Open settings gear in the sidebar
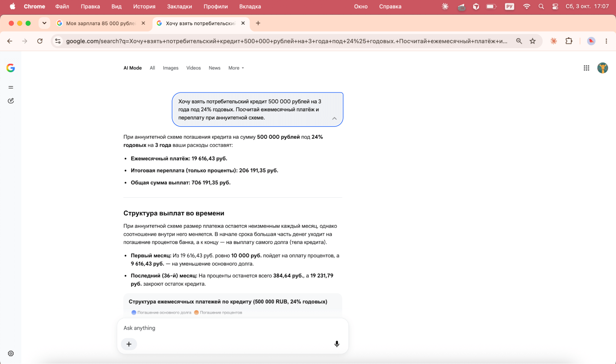 coord(11,354)
